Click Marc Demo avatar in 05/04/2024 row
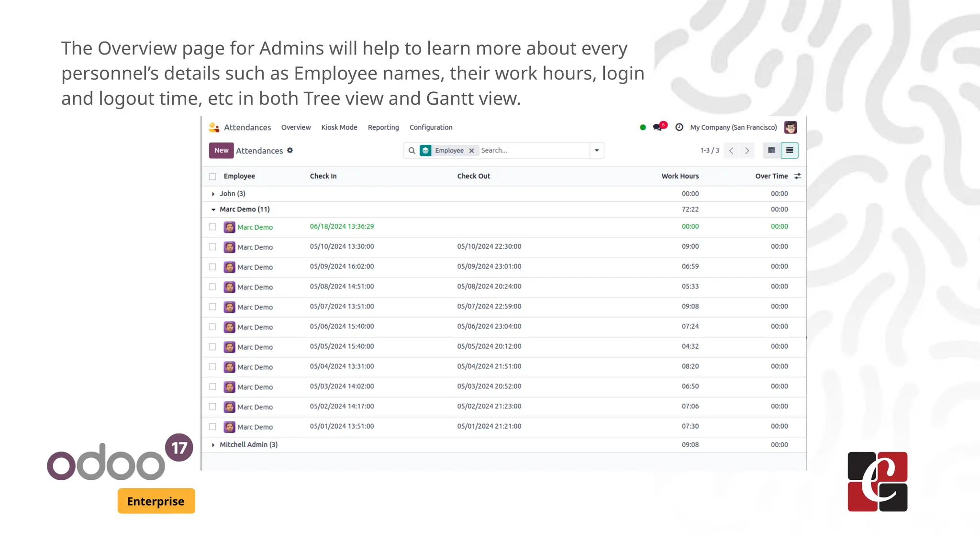This screenshot has height=551, width=980. tap(230, 367)
